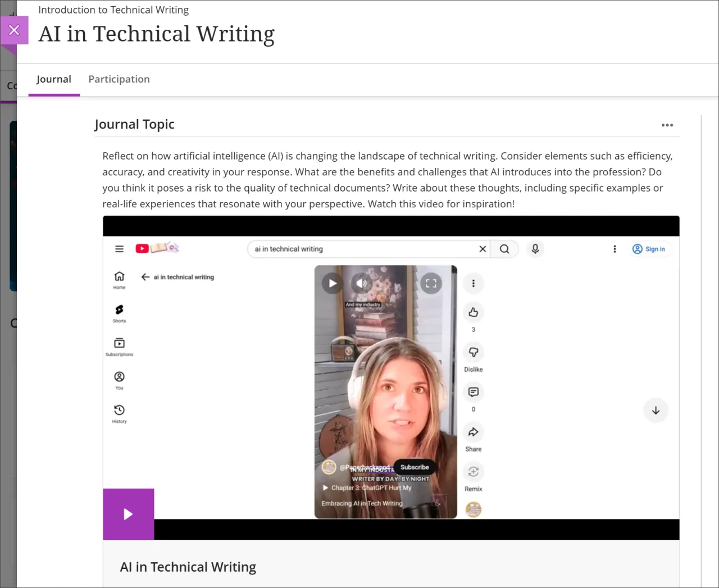Subscribe to the Paperbacksand channel
The height and width of the screenshot is (588, 719).
[414, 467]
